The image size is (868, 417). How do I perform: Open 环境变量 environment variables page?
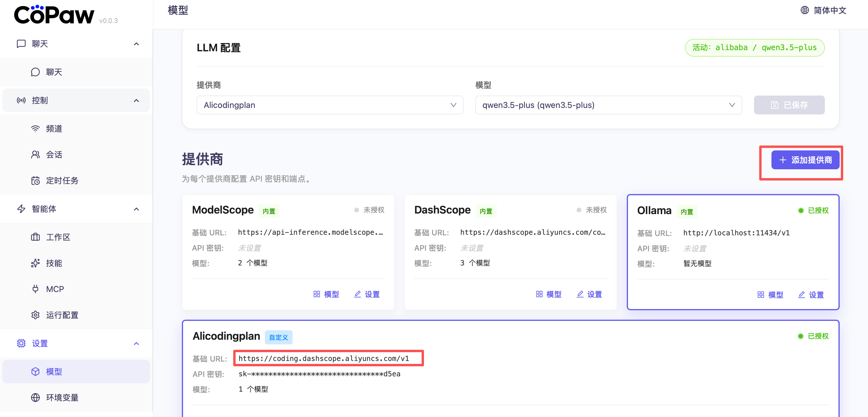click(x=62, y=397)
